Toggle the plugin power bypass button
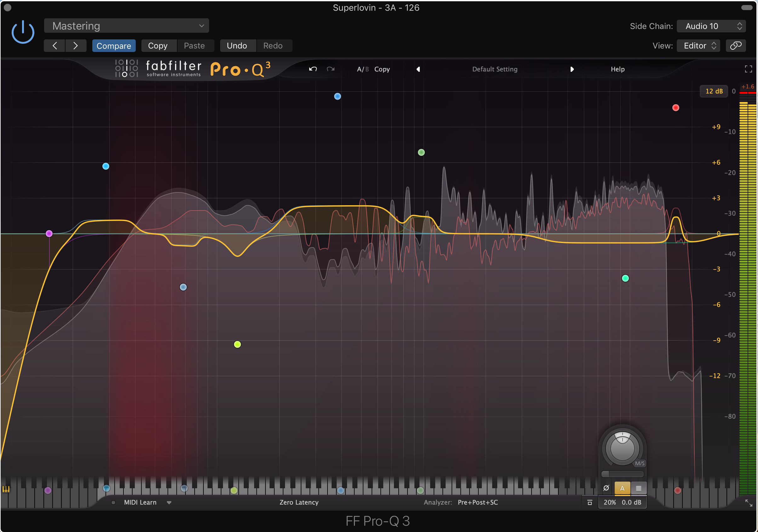The height and width of the screenshot is (532, 758). 23,32
